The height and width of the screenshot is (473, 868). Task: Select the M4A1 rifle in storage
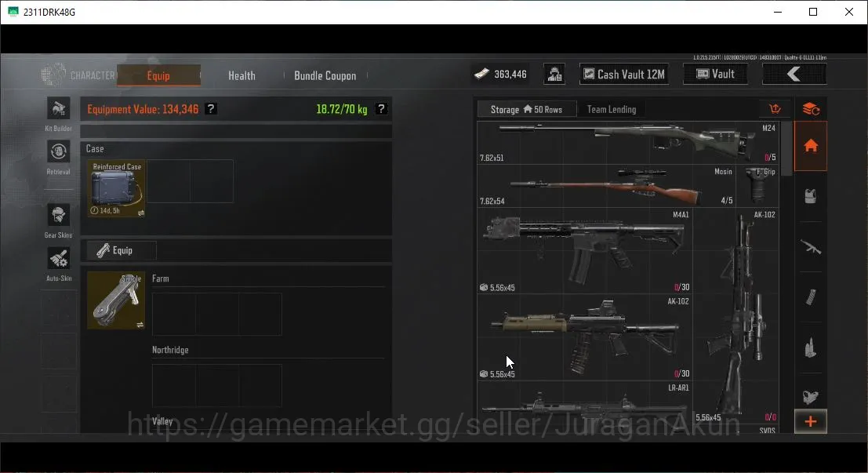[585, 250]
